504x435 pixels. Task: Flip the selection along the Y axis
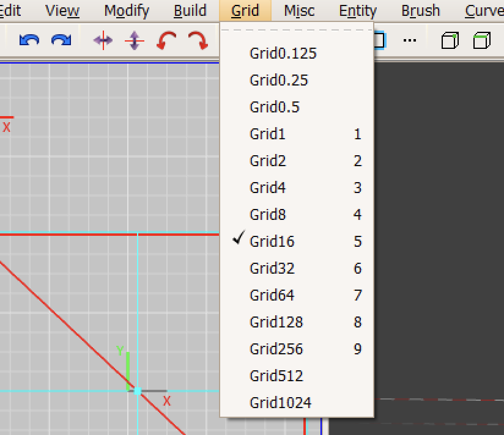[135, 40]
